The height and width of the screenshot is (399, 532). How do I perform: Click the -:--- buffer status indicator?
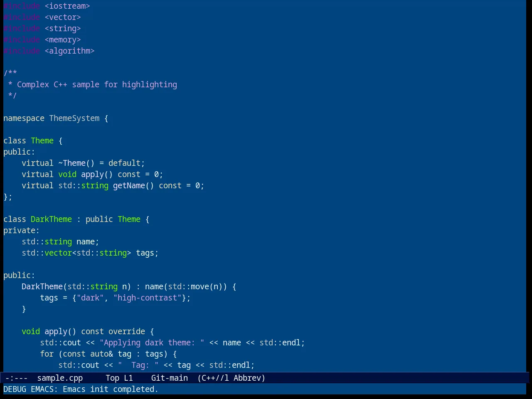click(17, 378)
